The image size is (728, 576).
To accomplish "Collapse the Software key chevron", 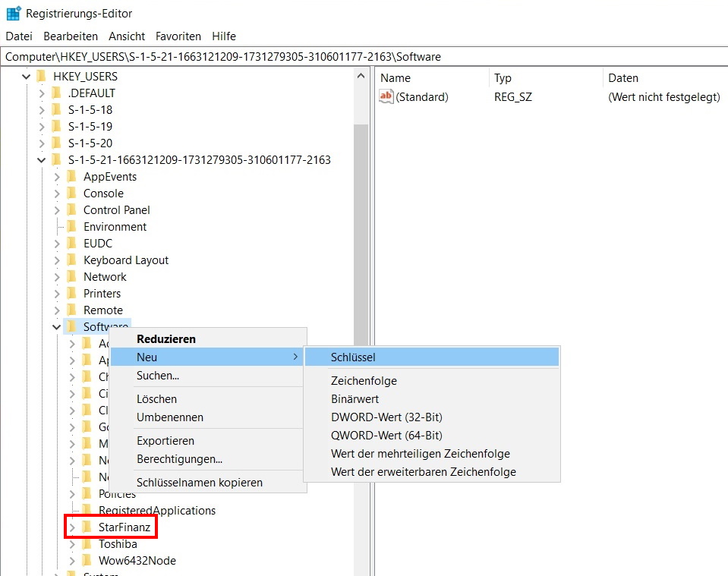I will pos(57,327).
